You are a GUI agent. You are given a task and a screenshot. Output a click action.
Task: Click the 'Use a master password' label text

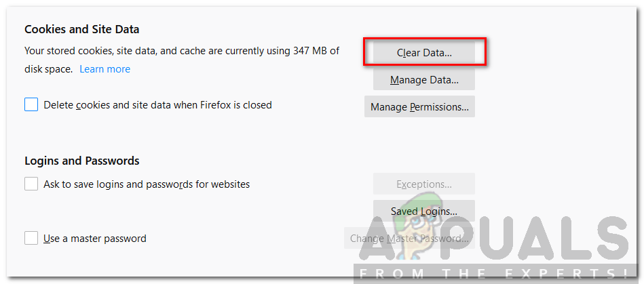[95, 238]
